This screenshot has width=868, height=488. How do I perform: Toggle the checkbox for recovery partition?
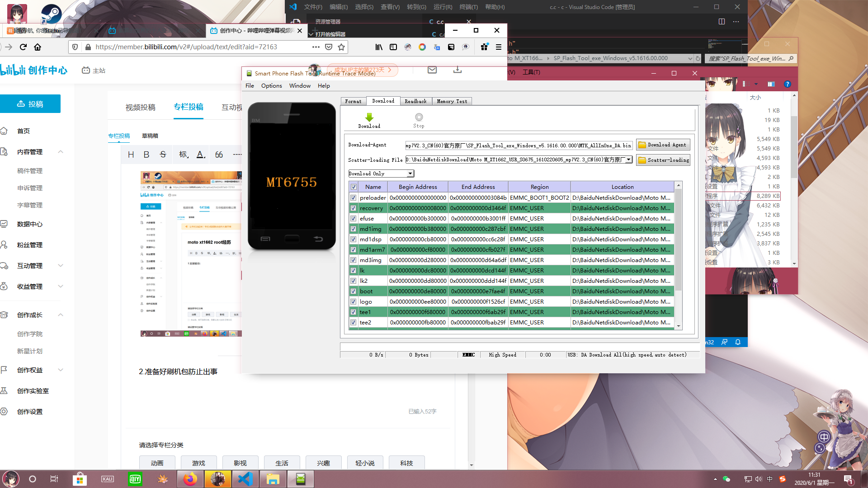point(353,208)
